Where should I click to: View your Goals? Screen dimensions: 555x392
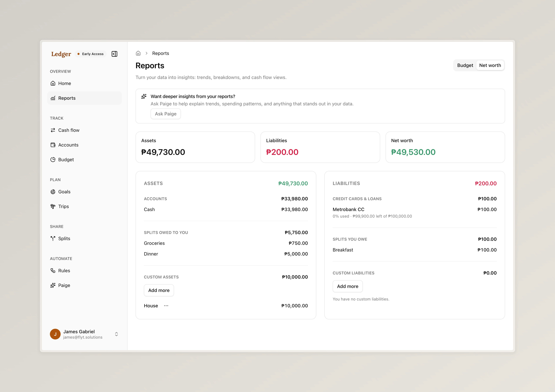[x=64, y=192]
